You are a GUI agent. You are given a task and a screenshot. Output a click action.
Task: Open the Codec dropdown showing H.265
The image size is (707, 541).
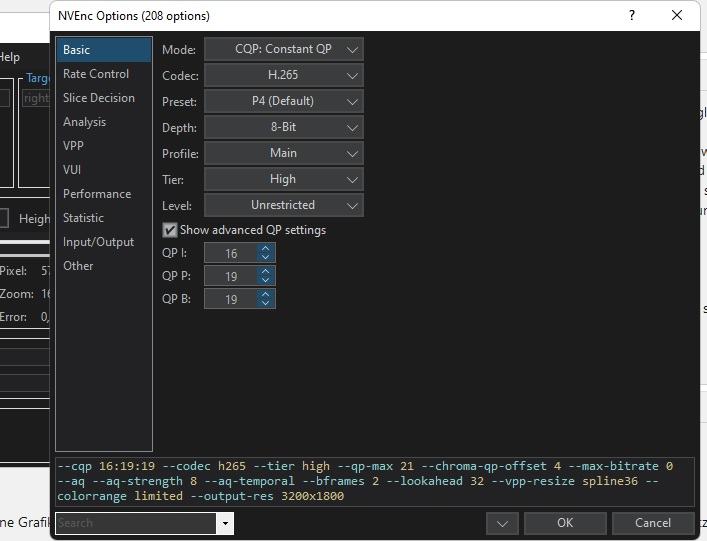[284, 75]
